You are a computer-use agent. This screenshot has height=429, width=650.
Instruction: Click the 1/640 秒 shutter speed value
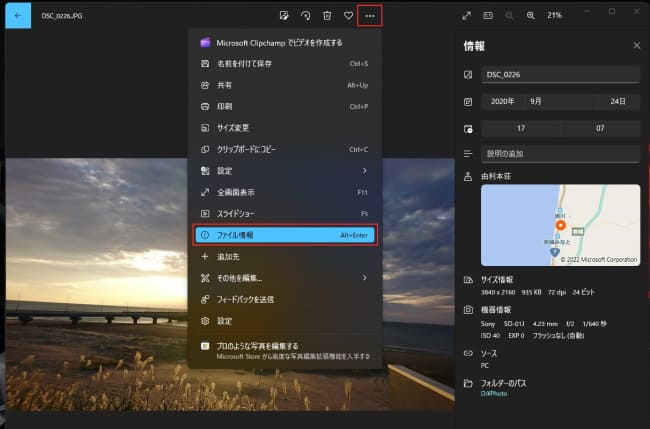pyautogui.click(x=594, y=324)
